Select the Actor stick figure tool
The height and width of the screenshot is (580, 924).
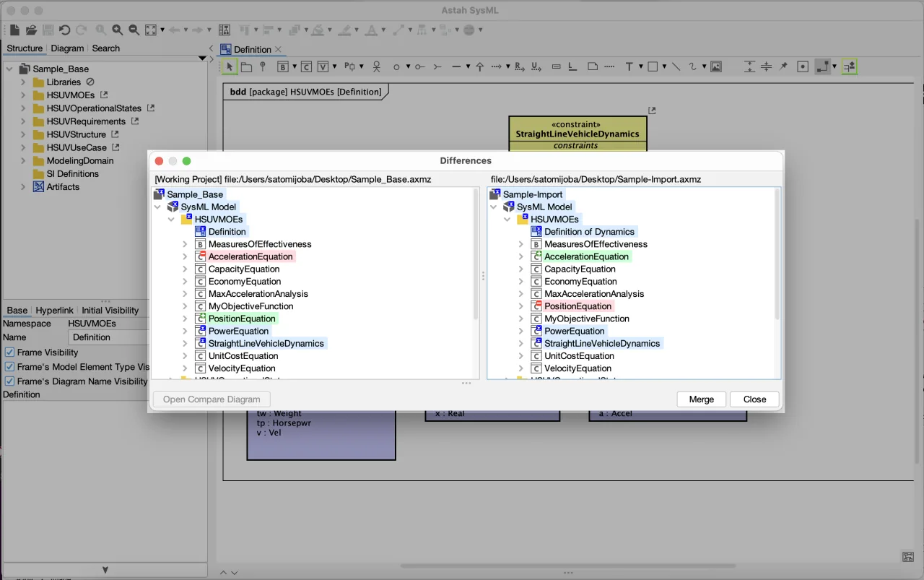tap(376, 66)
